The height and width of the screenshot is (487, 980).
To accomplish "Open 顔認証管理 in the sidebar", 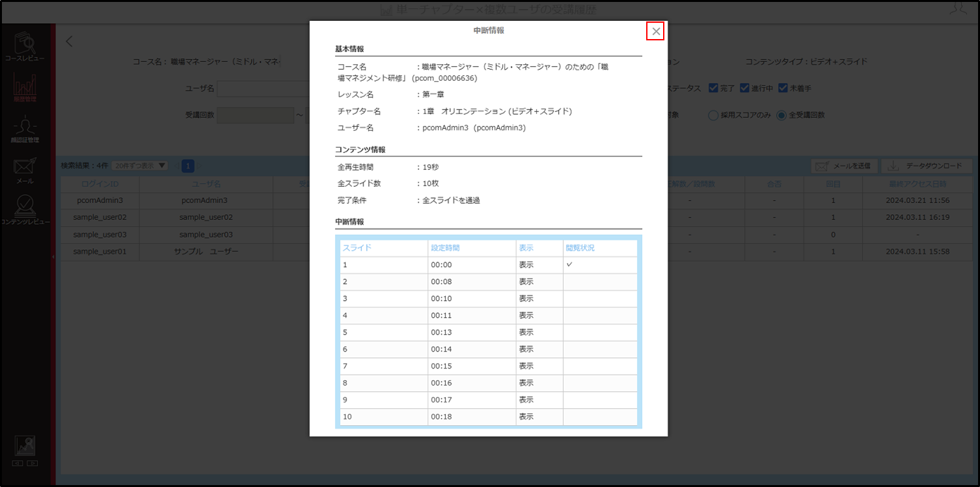I will click(x=25, y=129).
